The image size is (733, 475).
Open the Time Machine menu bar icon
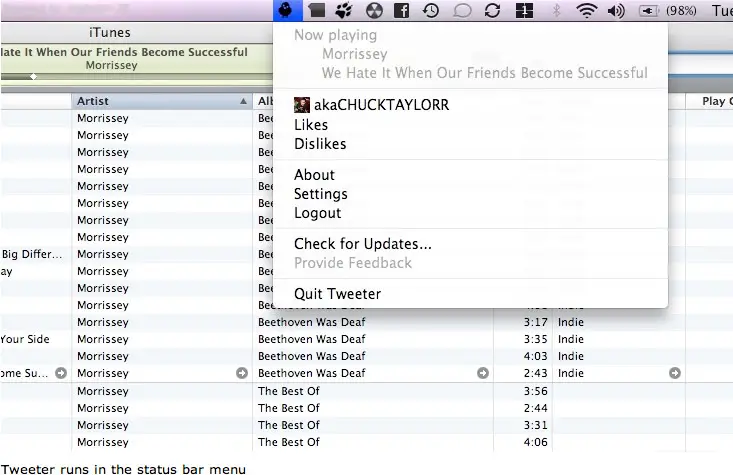(431, 10)
